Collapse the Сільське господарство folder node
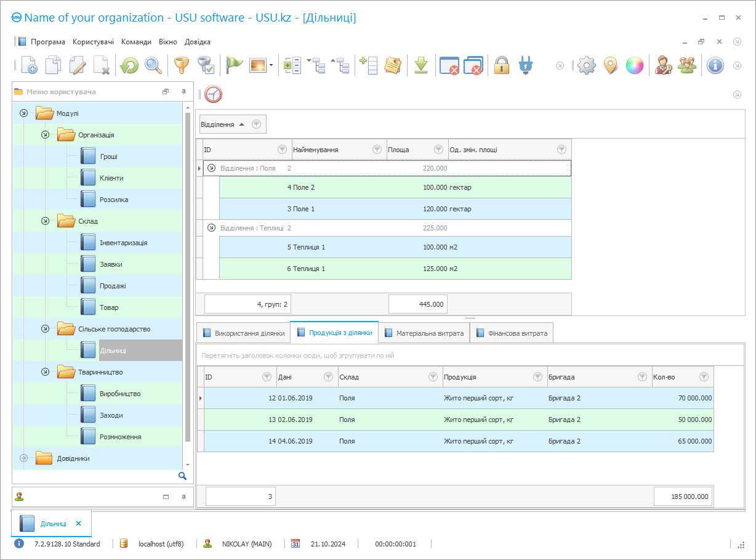 45,329
